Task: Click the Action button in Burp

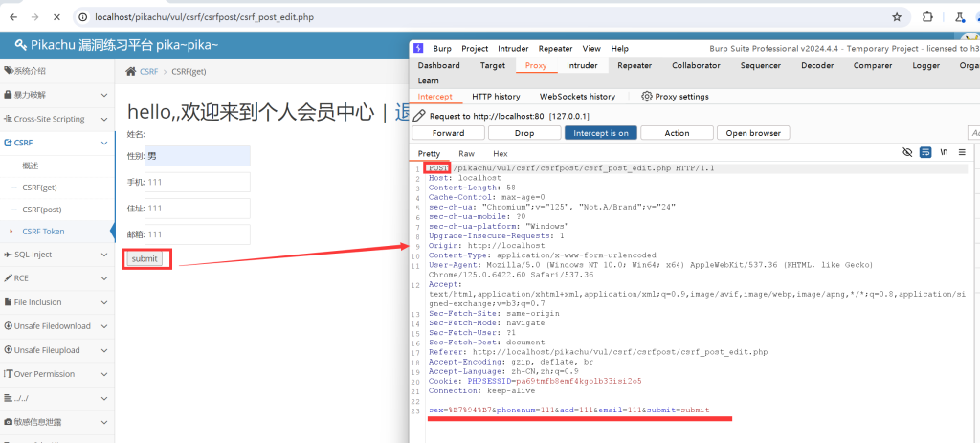Action: (677, 133)
